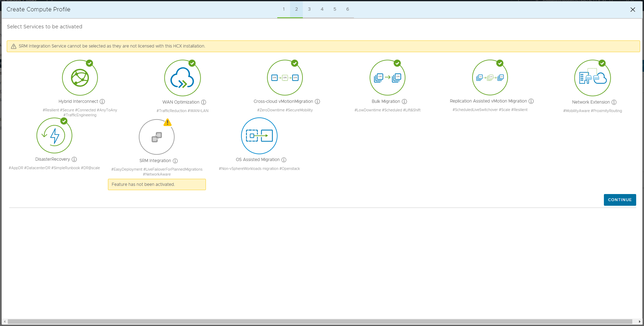Click the #TrafficReduction #WAN=LAN tags

coord(182,111)
